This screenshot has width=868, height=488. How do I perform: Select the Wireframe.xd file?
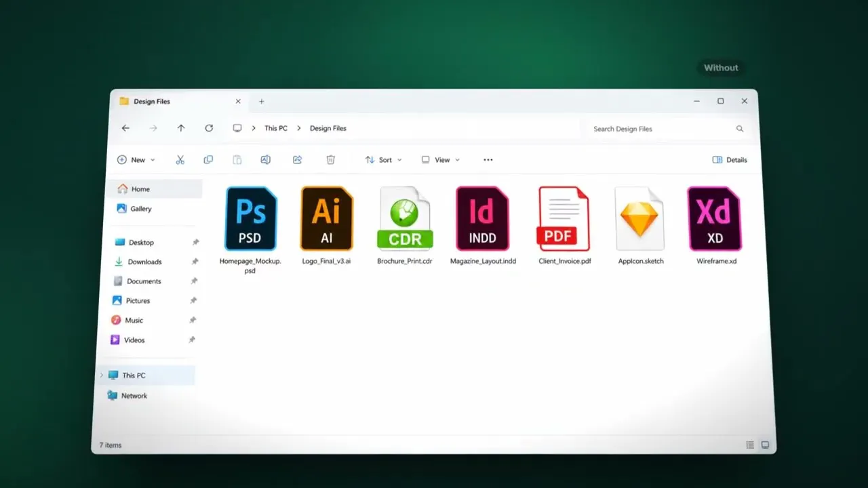click(716, 225)
